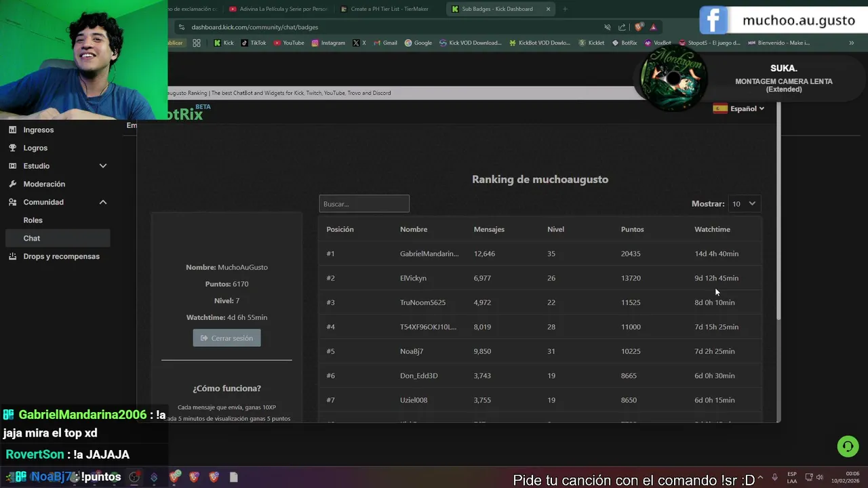Click the 12,646 messages cell
Viewport: 868px width, 488px height.
click(484, 253)
